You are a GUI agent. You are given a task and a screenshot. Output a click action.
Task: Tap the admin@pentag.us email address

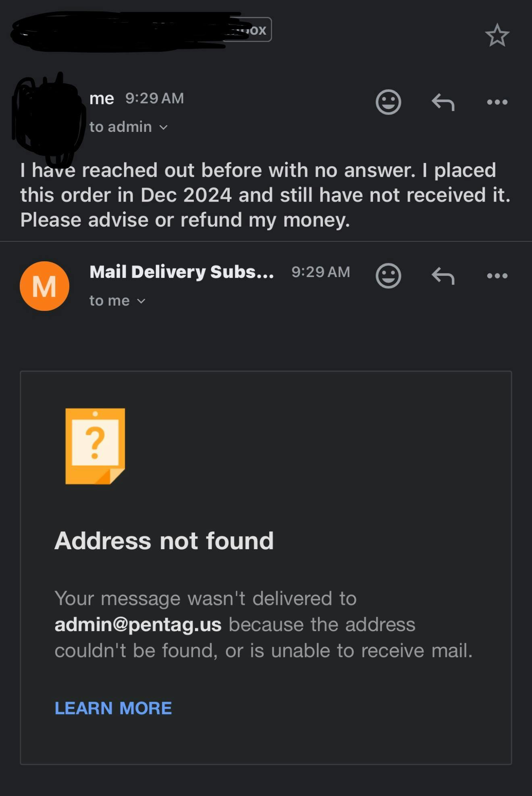click(x=138, y=625)
